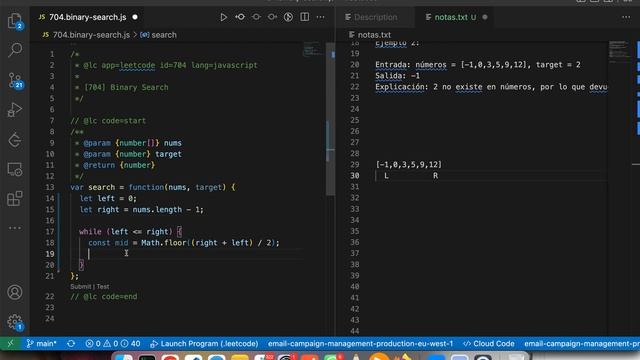Click the left editor minimap

(313, 48)
